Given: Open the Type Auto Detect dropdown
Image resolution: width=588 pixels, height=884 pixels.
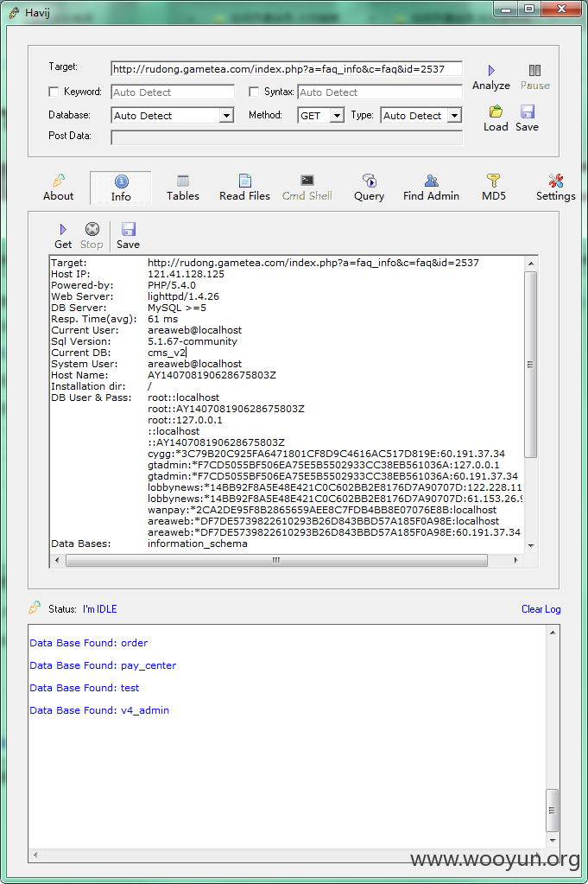Looking at the screenshot, I should (x=454, y=116).
